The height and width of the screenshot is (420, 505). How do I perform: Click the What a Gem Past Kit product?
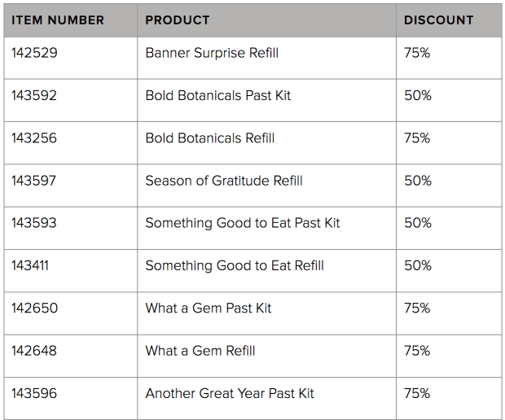pyautogui.click(x=209, y=308)
